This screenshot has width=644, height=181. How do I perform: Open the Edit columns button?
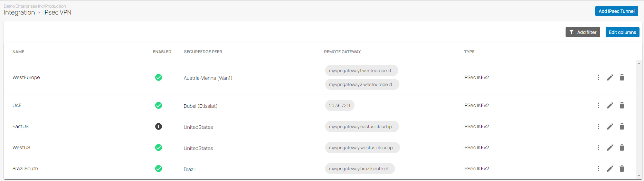pos(622,32)
